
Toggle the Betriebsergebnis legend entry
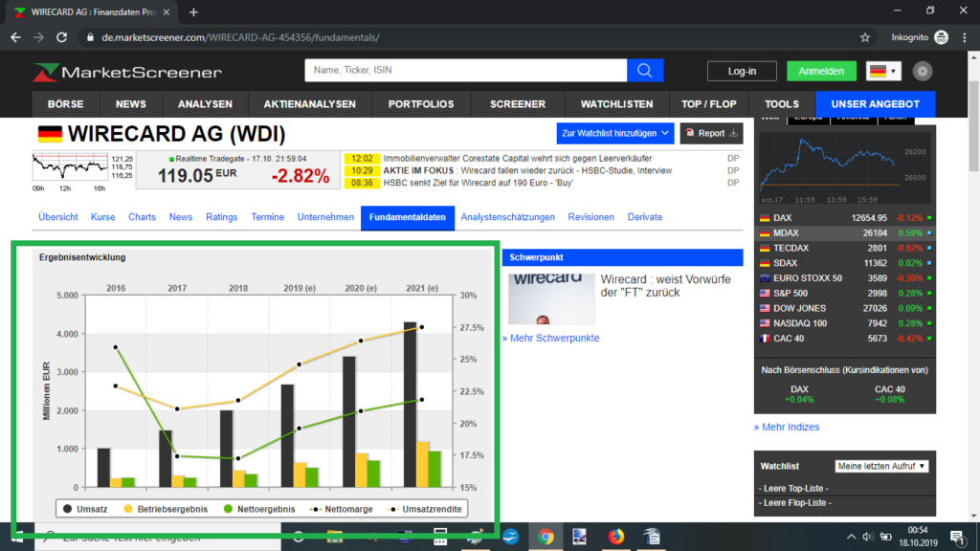pos(166,509)
